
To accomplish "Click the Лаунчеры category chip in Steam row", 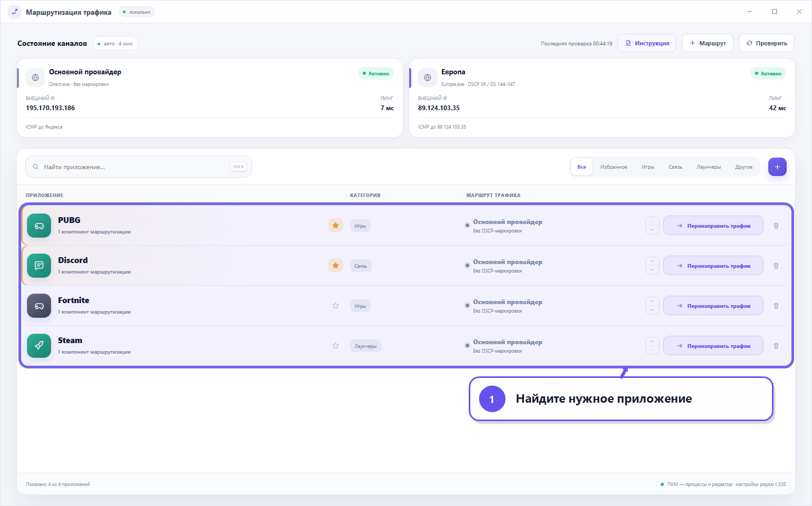I will pyautogui.click(x=365, y=346).
